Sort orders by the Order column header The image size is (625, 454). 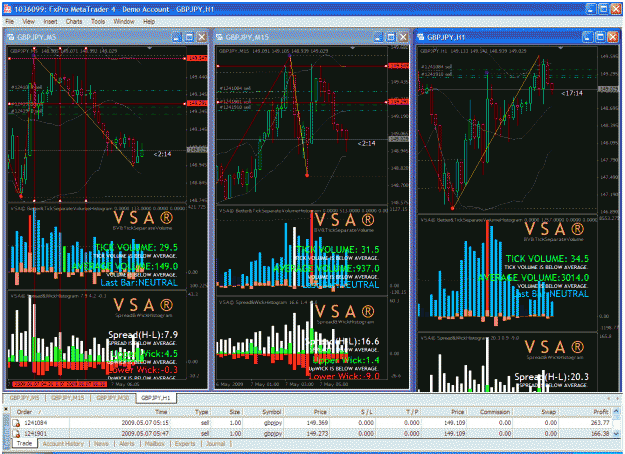coord(40,412)
